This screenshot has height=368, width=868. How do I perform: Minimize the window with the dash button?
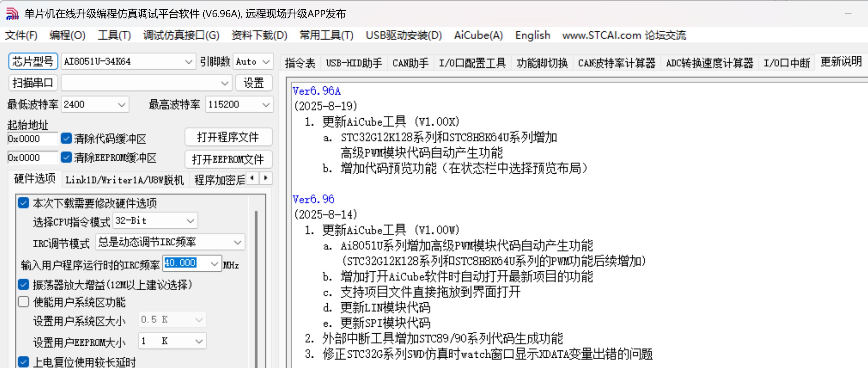(x=848, y=13)
